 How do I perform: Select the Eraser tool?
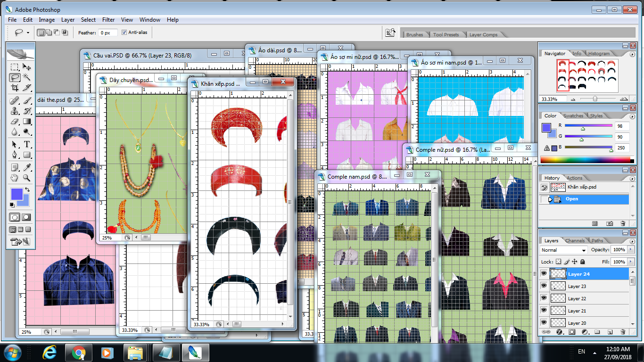[15, 122]
